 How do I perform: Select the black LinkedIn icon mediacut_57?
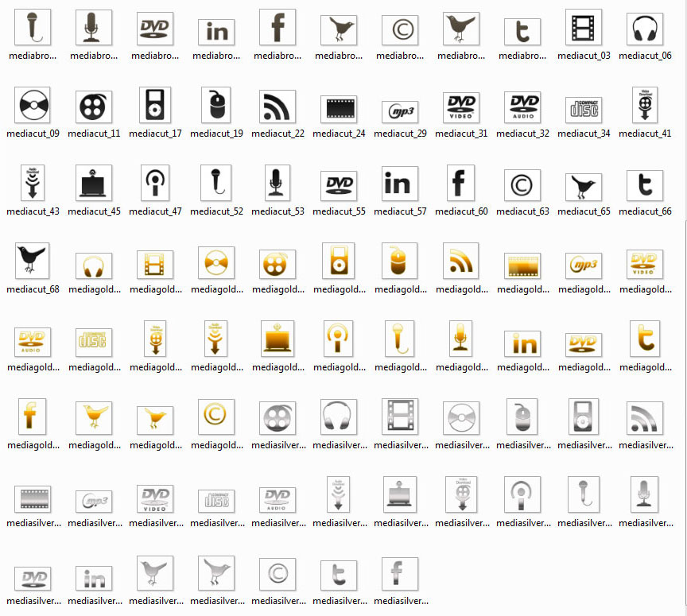pyautogui.click(x=400, y=184)
